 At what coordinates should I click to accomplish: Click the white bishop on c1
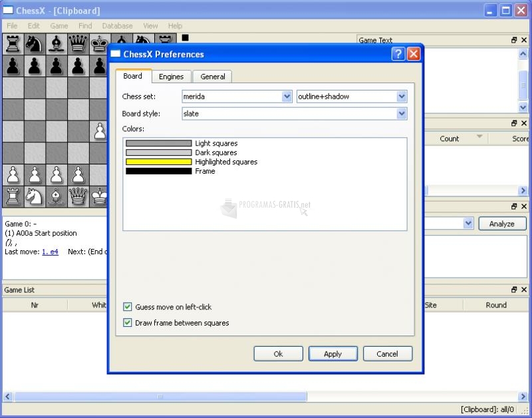57,196
